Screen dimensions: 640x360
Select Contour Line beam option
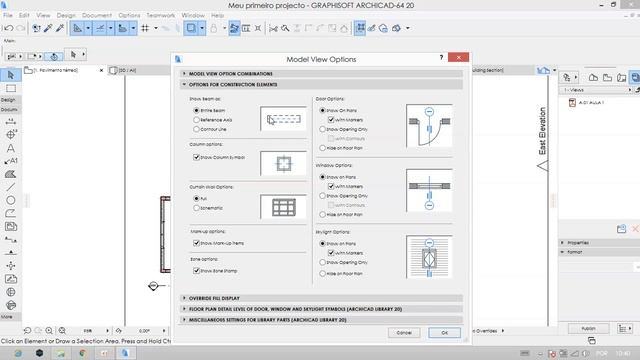[196, 129]
